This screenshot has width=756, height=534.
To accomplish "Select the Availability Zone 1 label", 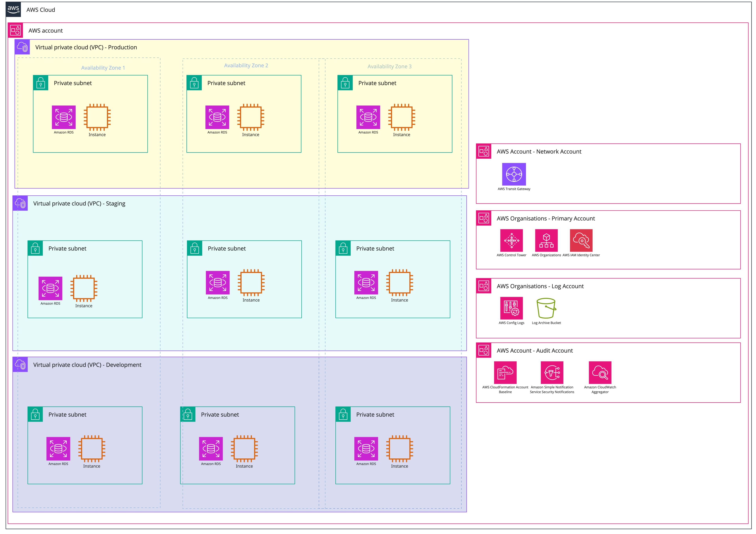I will [x=103, y=68].
